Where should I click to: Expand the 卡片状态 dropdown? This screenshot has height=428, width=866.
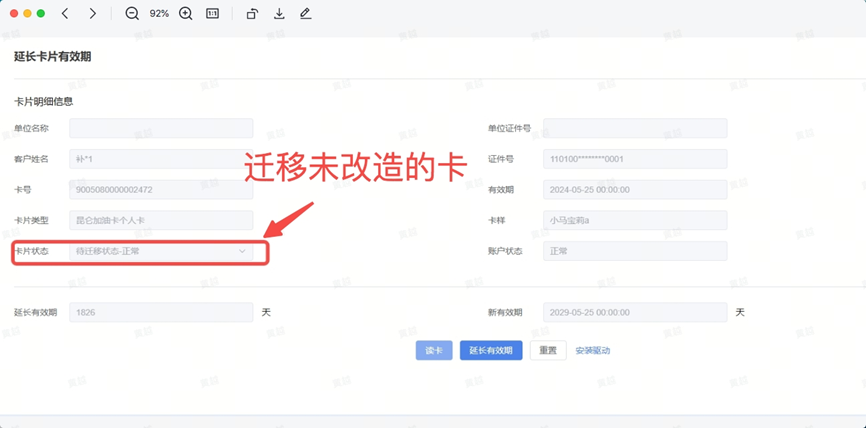pos(161,251)
